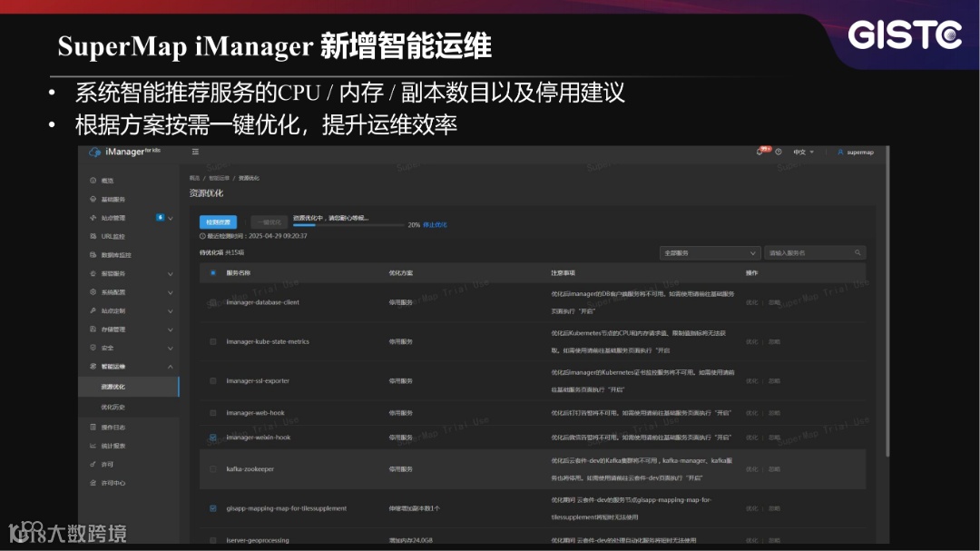Click the 服务名称 column header
The height and width of the screenshot is (551, 980).
click(x=238, y=273)
